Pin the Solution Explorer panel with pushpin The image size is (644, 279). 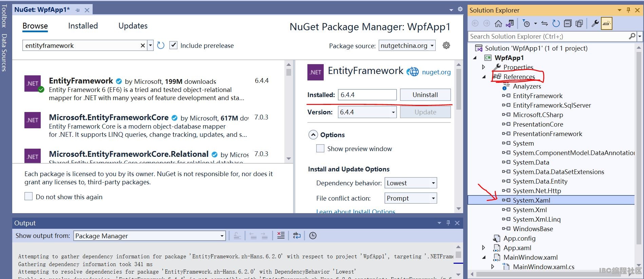pyautogui.click(x=628, y=10)
